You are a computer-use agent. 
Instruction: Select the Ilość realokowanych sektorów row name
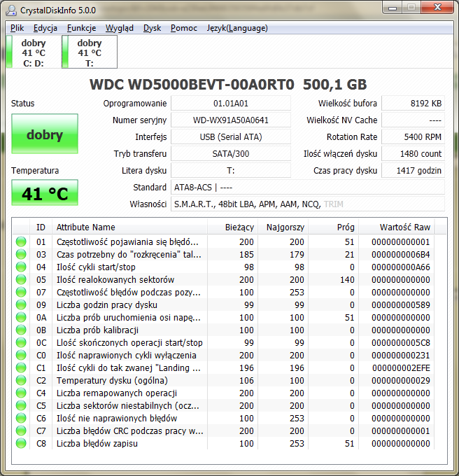(115, 279)
